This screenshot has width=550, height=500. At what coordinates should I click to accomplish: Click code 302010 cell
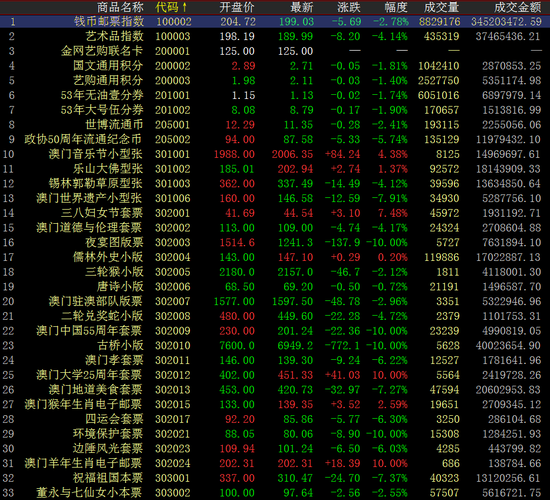[x=173, y=346]
